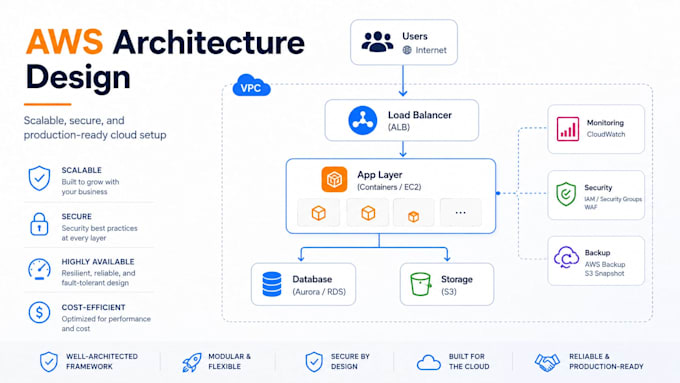Click the green S3 Storage bucket icon
680x383 pixels.
421,284
